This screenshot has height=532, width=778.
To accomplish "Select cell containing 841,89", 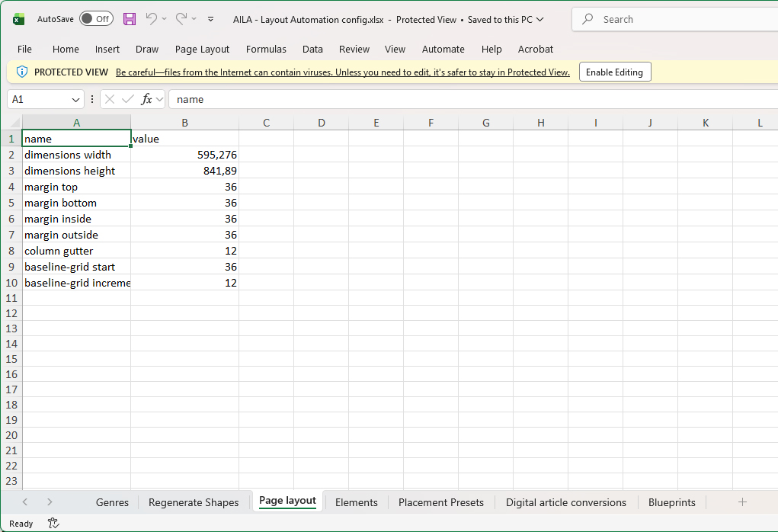I will [x=184, y=171].
